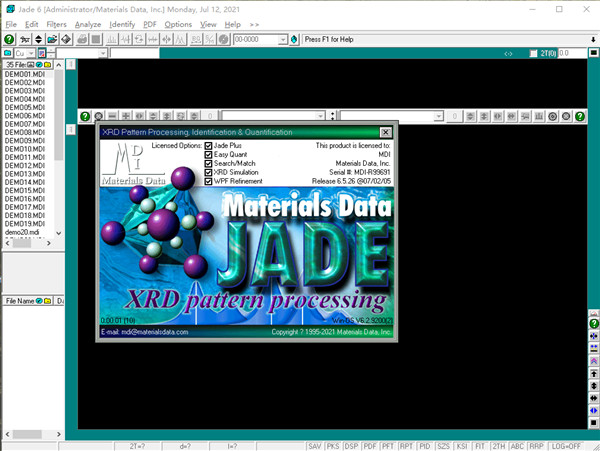Viewport: 600px width, 451px height.
Task: Close the XRD Pattern Processing splash dialog
Action: click(x=385, y=132)
